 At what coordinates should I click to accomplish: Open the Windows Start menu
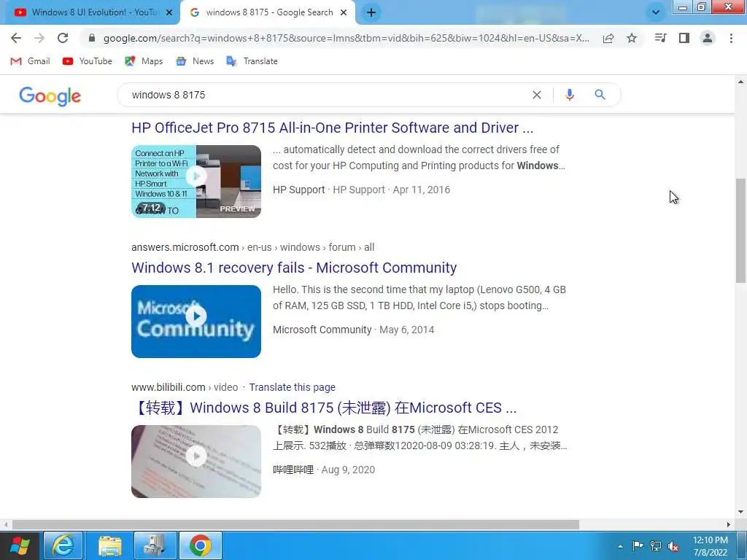click(x=20, y=545)
